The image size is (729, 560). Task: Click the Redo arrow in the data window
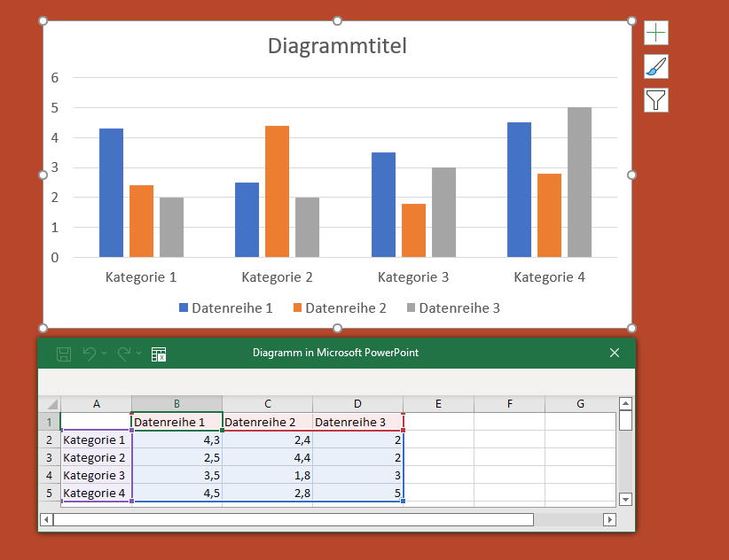(x=124, y=354)
